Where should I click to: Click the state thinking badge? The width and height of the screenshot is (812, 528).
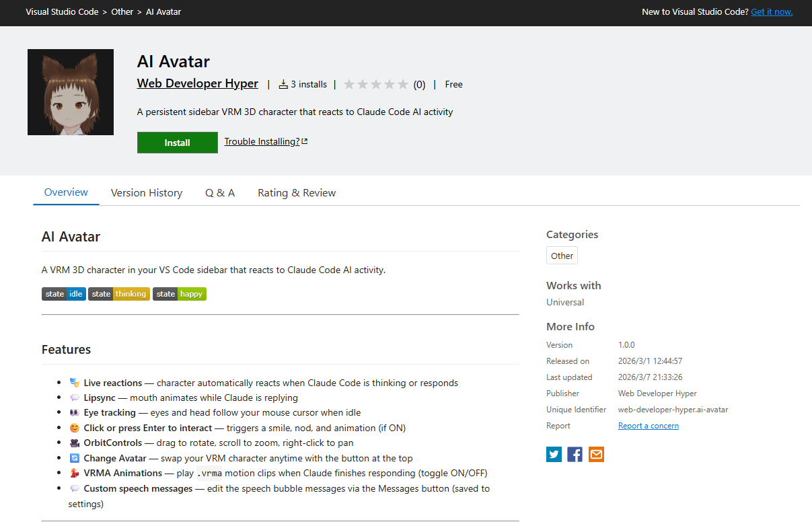pyautogui.click(x=119, y=294)
